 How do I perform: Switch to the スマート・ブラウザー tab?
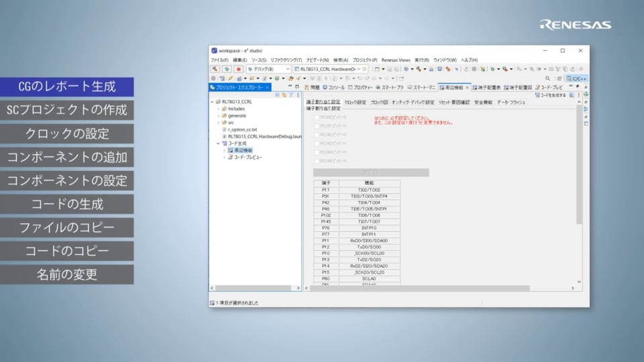point(390,87)
